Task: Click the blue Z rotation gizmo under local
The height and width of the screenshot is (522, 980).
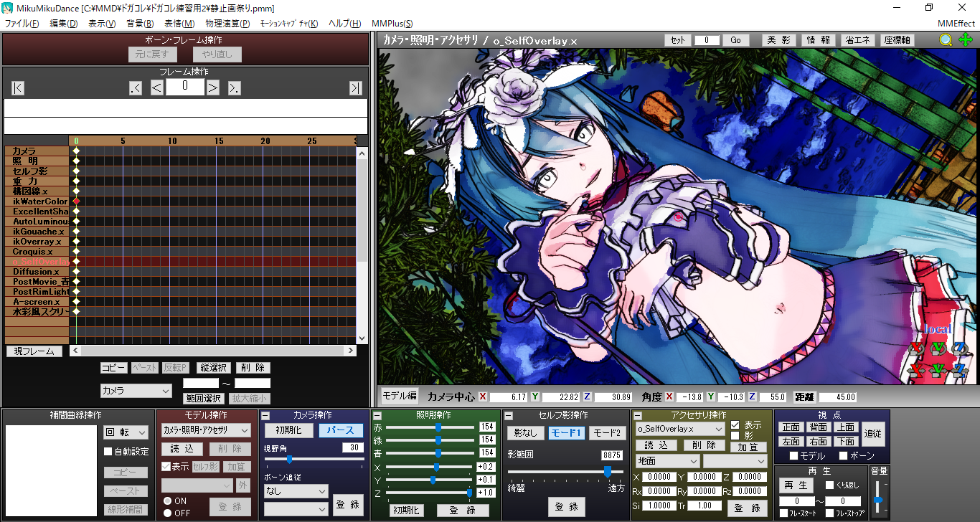Action: coord(960,348)
